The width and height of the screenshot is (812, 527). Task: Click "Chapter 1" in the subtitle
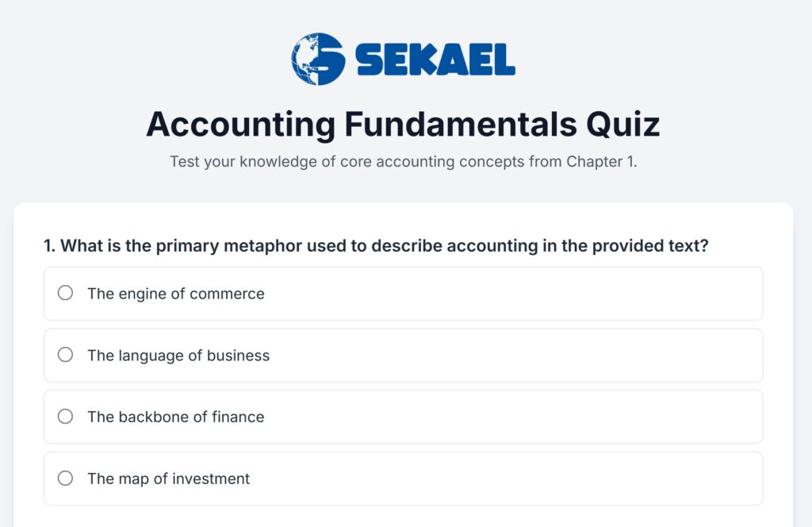pyautogui.click(x=600, y=162)
